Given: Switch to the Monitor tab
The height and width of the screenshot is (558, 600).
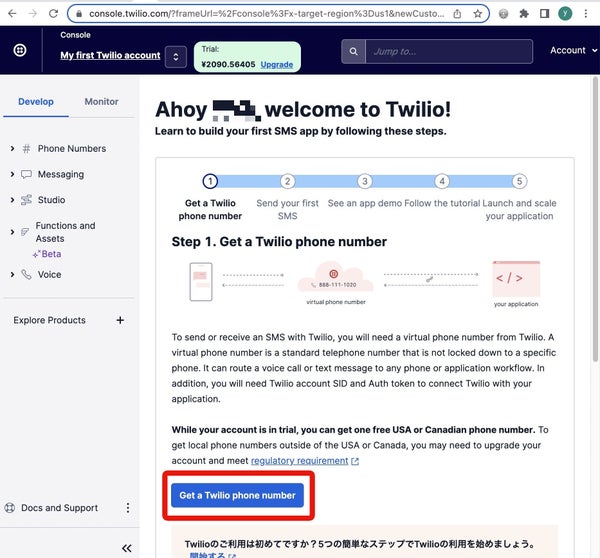Looking at the screenshot, I should [101, 102].
